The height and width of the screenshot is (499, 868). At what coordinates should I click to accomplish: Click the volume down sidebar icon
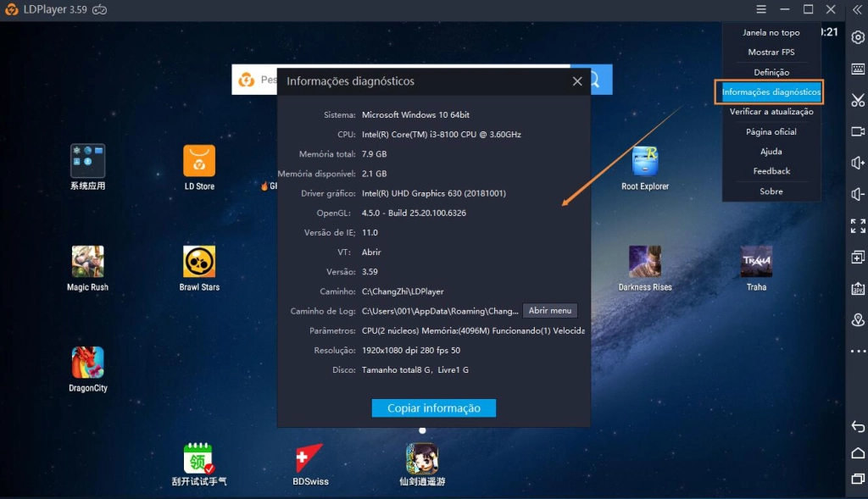[x=858, y=194]
